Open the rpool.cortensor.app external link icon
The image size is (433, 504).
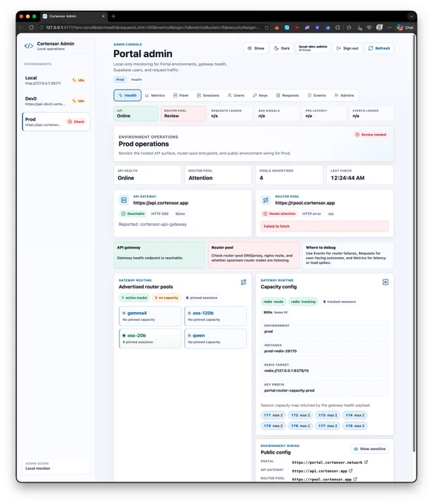(355, 479)
